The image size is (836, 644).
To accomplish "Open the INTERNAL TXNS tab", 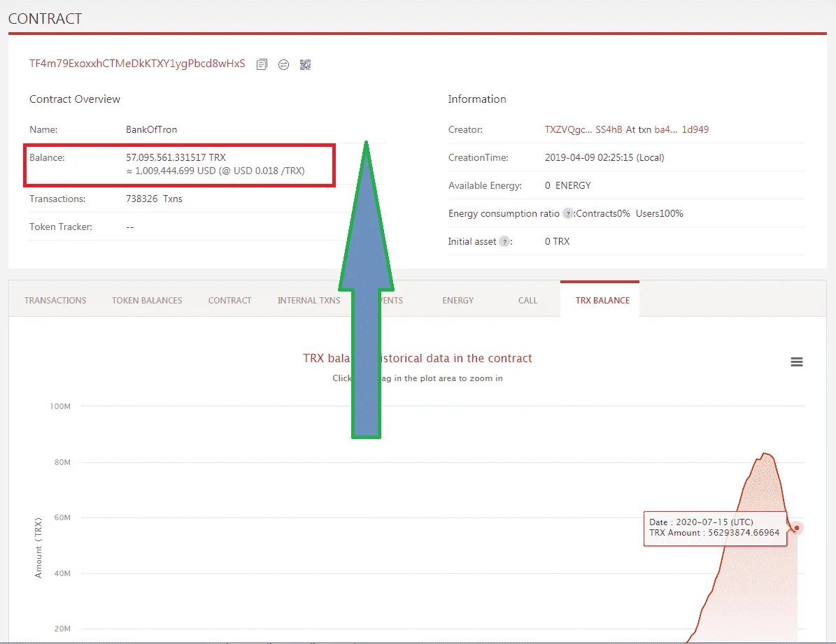I will pyautogui.click(x=309, y=300).
